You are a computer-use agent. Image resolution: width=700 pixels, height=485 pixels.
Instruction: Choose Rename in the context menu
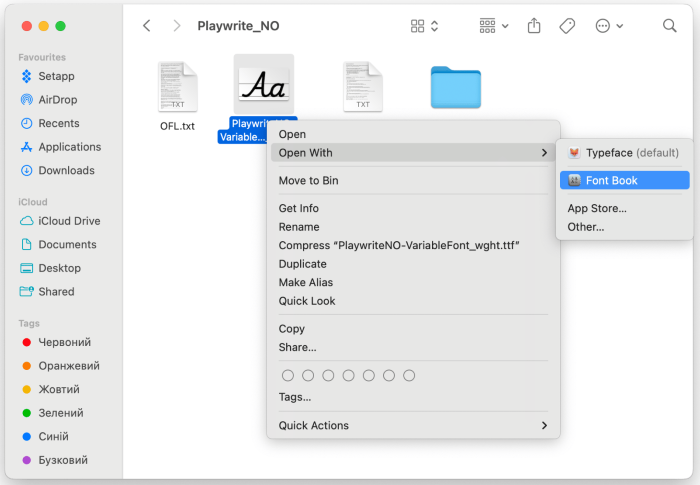coord(413,227)
